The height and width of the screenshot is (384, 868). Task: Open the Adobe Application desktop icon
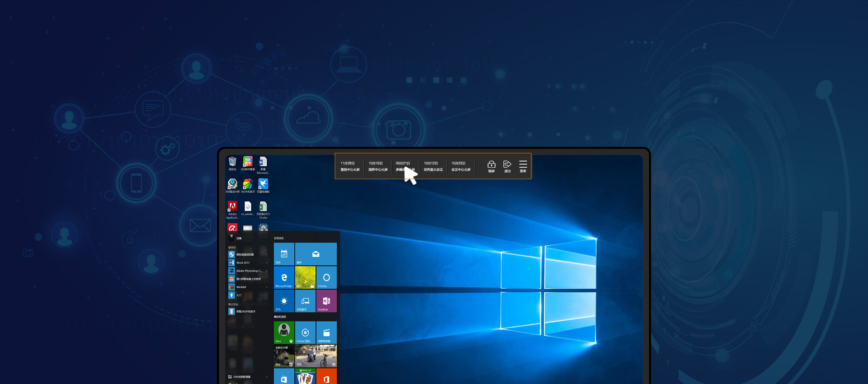point(232,210)
